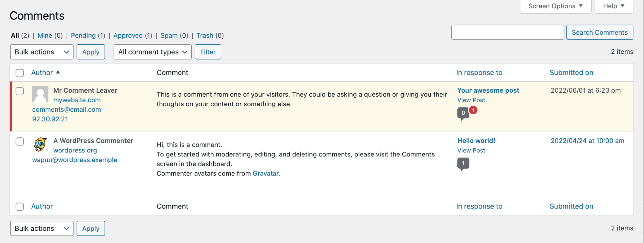Tick the checkbox for A WordPress Commenter

point(20,141)
